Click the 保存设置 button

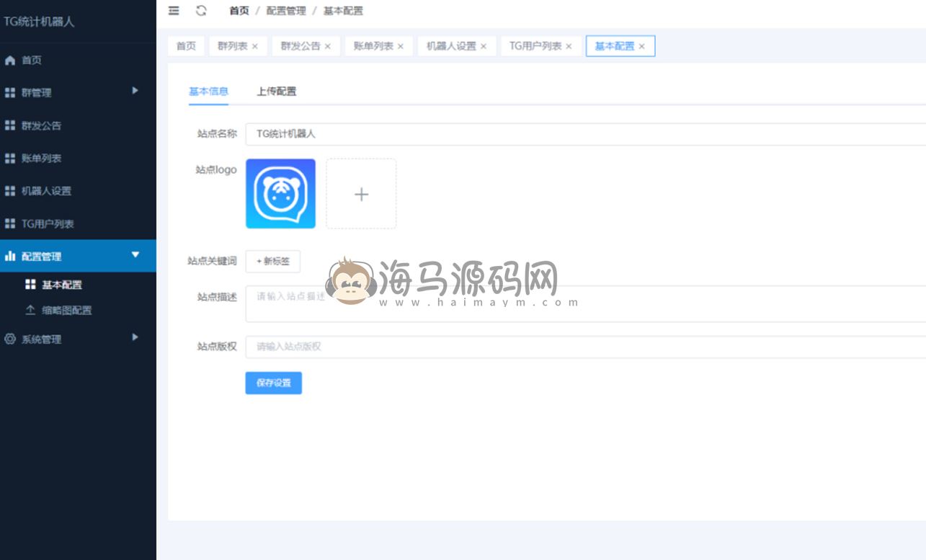click(273, 383)
